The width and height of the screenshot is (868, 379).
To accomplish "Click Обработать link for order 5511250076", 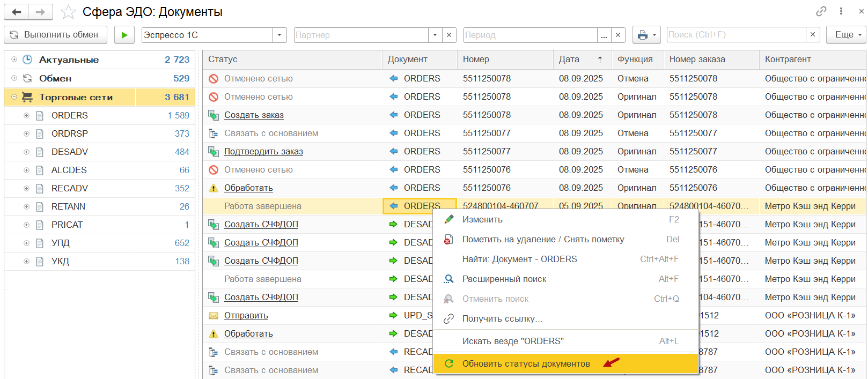I will (x=248, y=188).
